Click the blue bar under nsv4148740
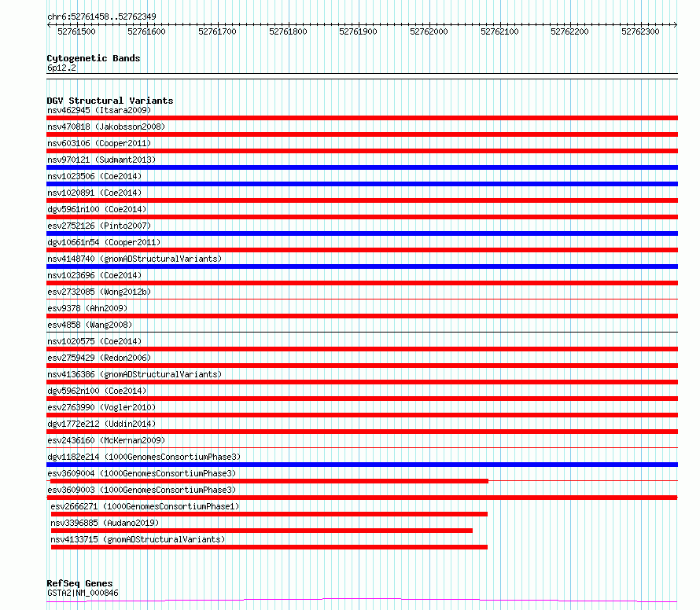The width and height of the screenshot is (700, 610). pyautogui.click(x=362, y=266)
